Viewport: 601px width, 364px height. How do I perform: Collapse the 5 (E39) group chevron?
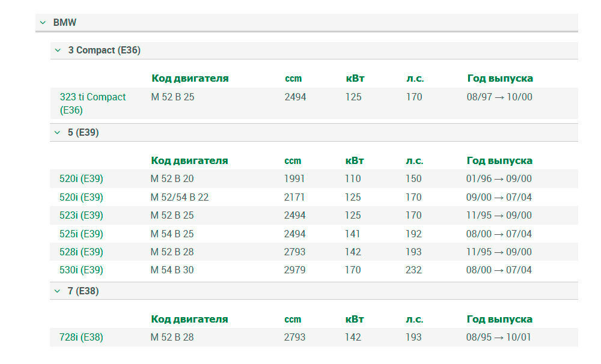coord(58,133)
